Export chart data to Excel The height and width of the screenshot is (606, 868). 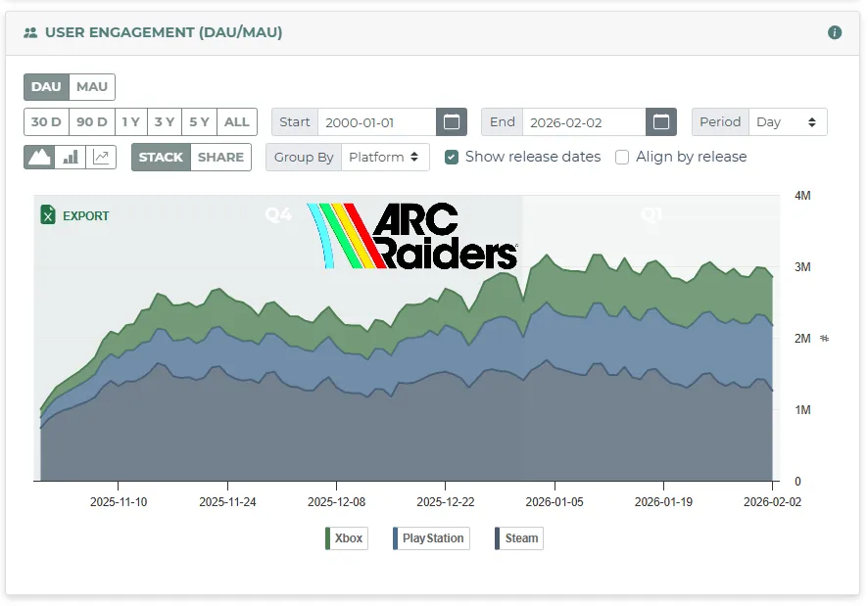coord(74,215)
